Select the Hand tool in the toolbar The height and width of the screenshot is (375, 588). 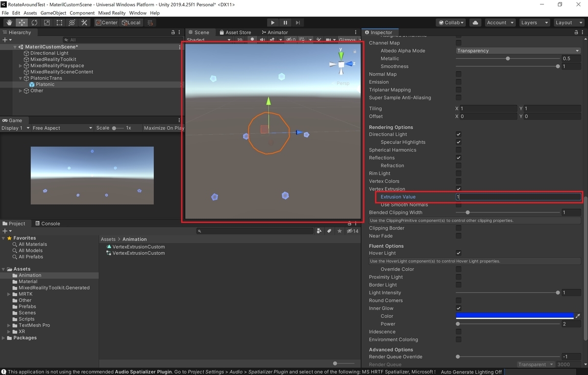pyautogui.click(x=9, y=23)
